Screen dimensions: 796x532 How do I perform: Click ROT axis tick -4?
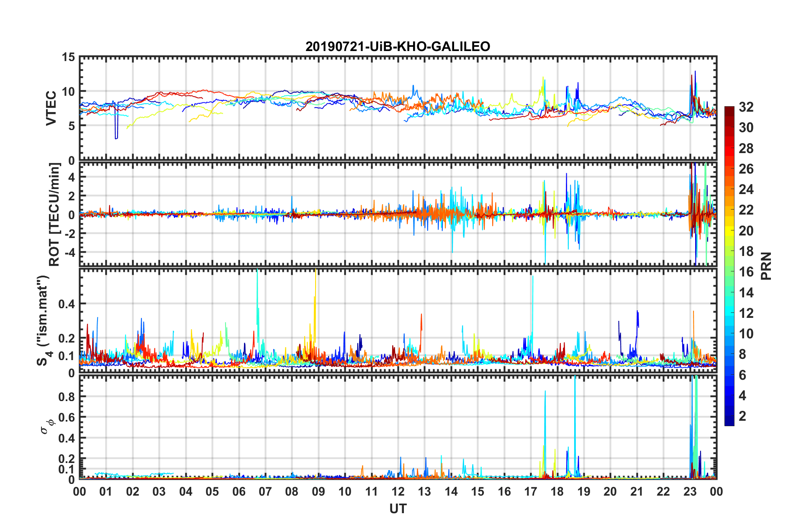tap(70, 253)
